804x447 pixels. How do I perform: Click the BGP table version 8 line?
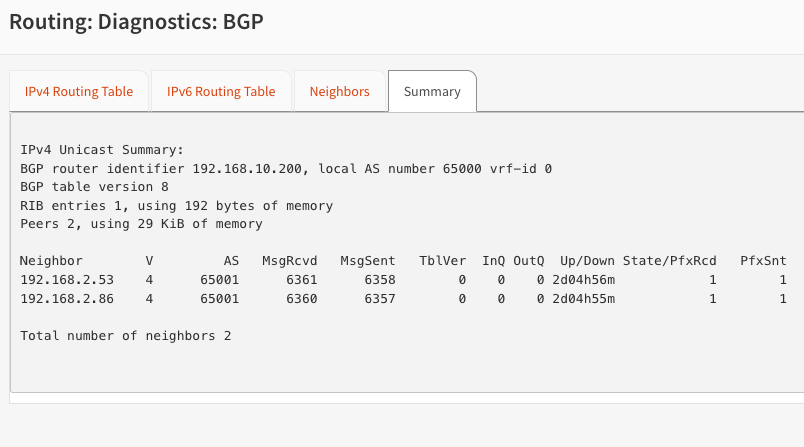[94, 187]
